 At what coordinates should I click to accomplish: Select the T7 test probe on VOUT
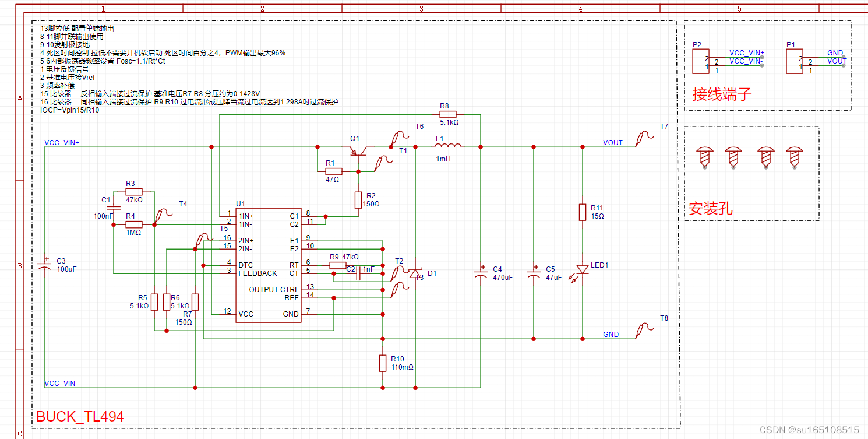click(643, 139)
